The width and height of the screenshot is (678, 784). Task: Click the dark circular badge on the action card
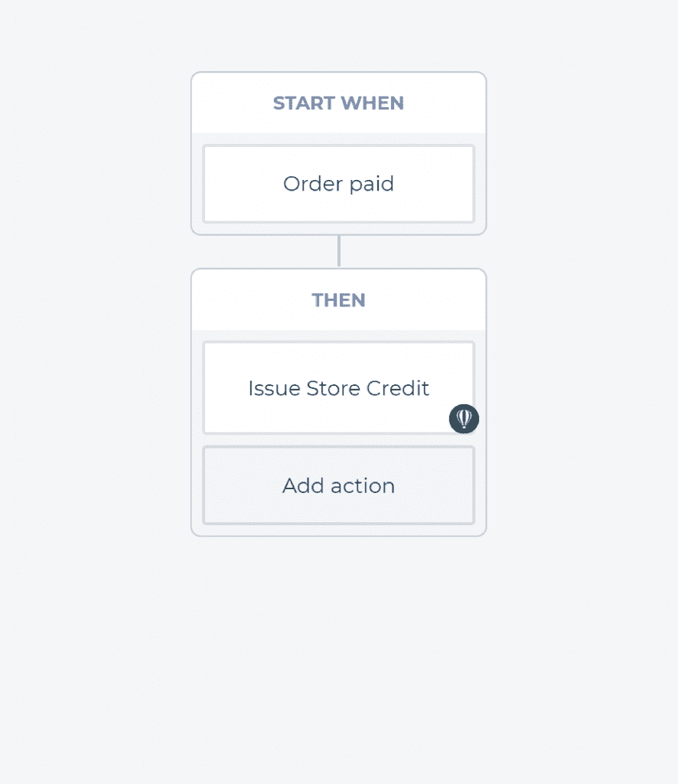[x=464, y=419]
